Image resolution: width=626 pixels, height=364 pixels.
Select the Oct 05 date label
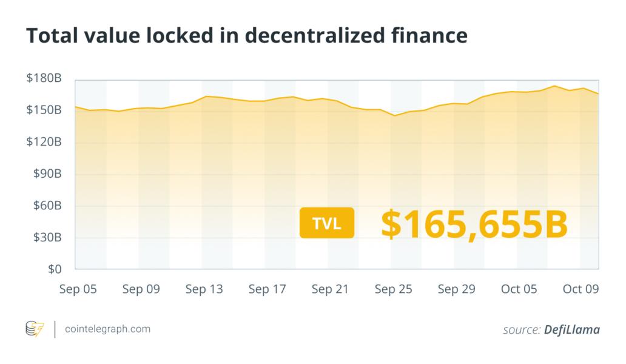(519, 289)
